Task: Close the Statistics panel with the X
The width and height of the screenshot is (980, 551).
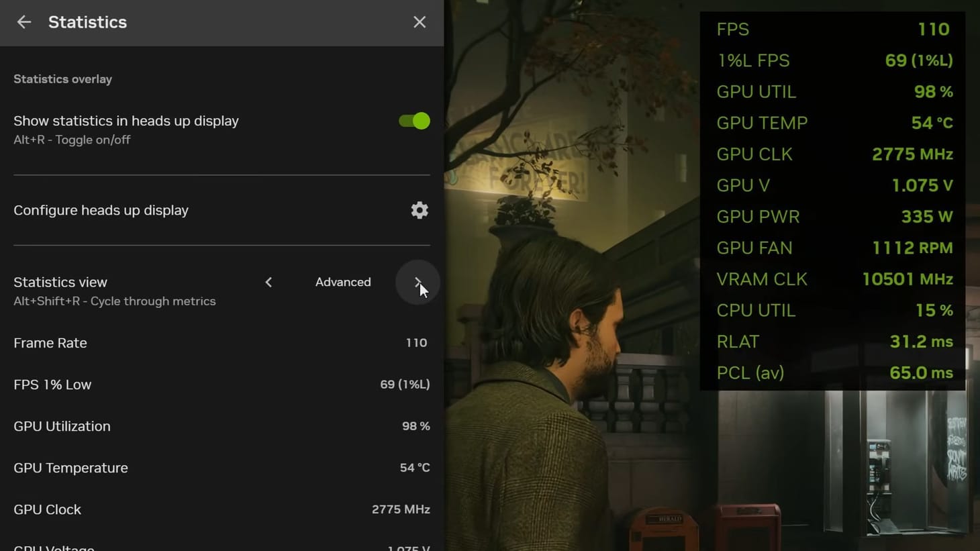Action: [x=419, y=21]
